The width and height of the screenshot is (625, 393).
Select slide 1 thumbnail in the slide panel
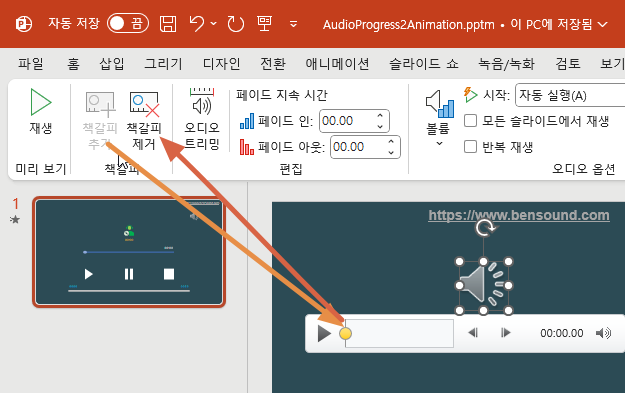pos(129,252)
